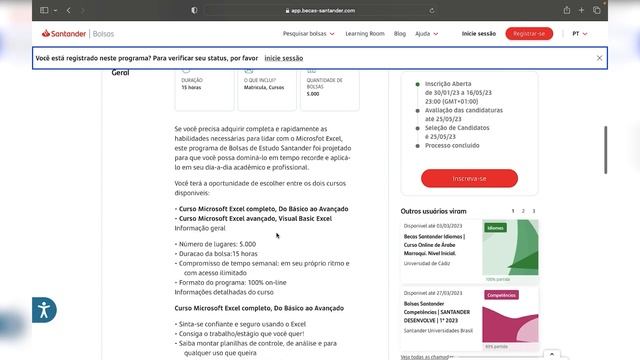Open Safari sidebar toggle icon

click(x=44, y=10)
